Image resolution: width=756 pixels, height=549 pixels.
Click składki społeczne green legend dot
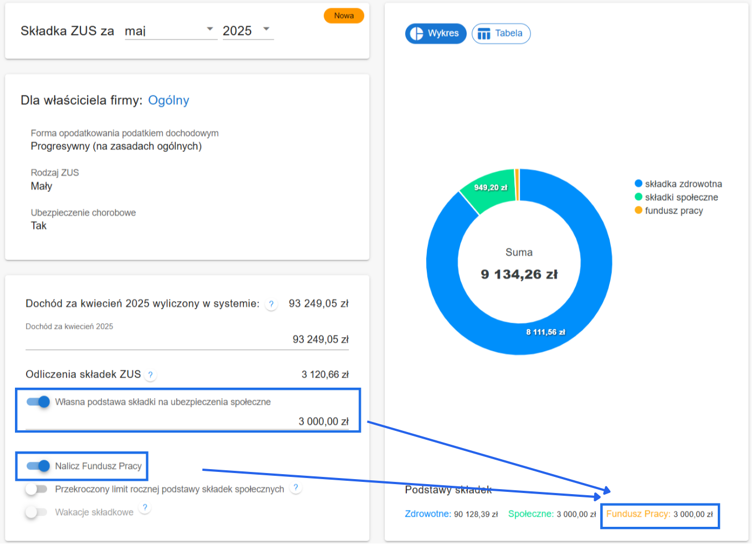click(638, 197)
